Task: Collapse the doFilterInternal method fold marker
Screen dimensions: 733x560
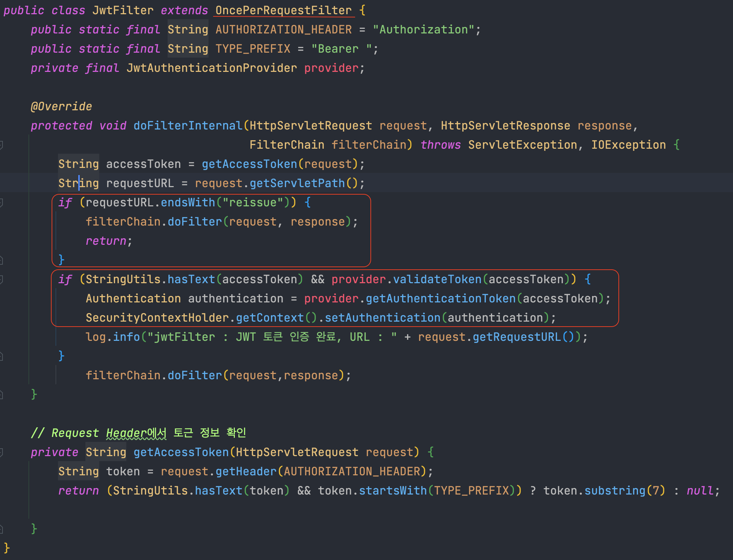Action: pos(1,145)
